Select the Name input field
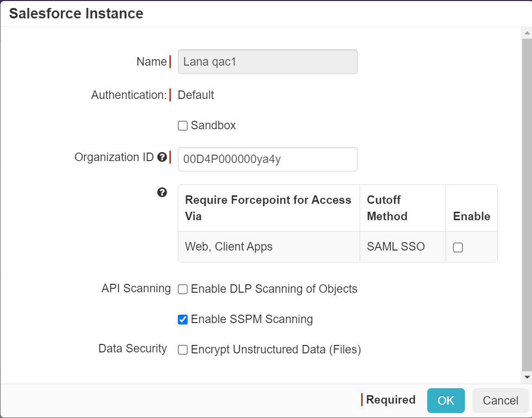Viewport: 532px width, 418px height. click(267, 62)
